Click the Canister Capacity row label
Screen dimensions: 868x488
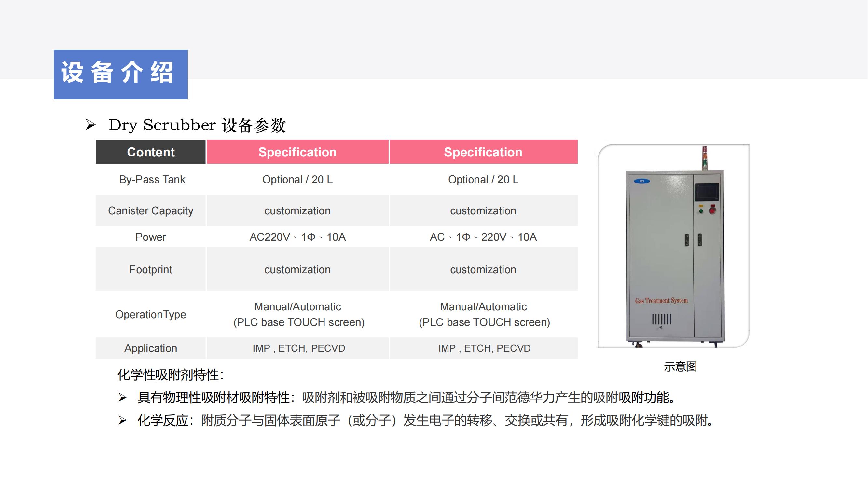click(151, 211)
